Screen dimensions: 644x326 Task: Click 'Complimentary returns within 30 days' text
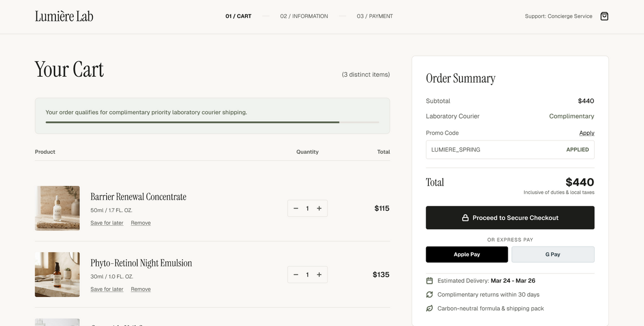488,294
